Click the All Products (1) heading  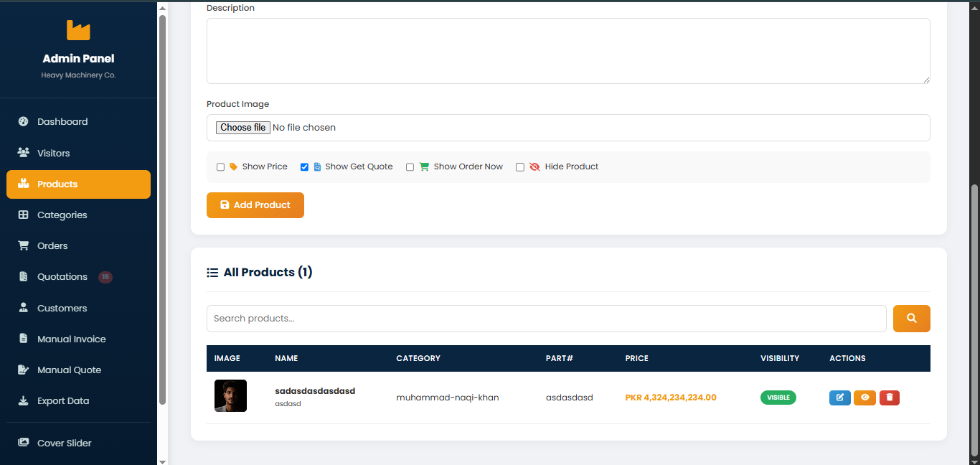click(268, 273)
